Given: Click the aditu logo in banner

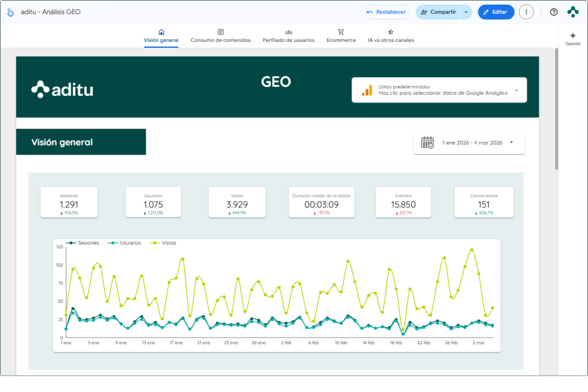Looking at the screenshot, I should tap(62, 89).
